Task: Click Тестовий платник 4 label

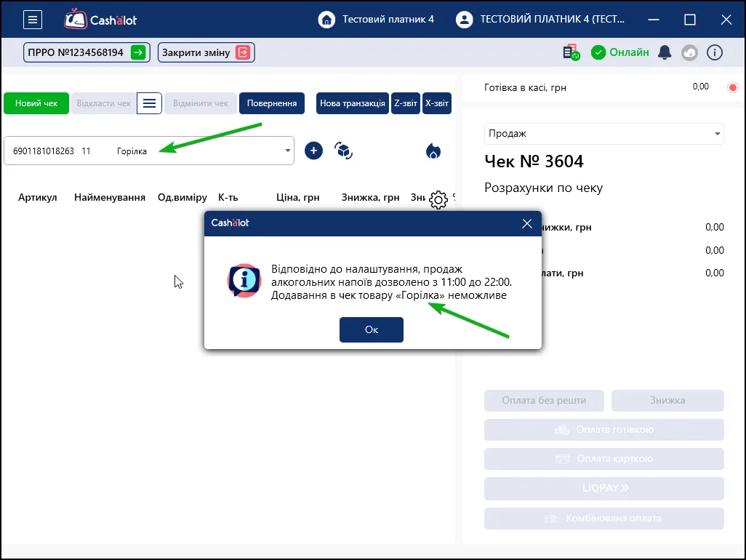Action: (x=388, y=20)
